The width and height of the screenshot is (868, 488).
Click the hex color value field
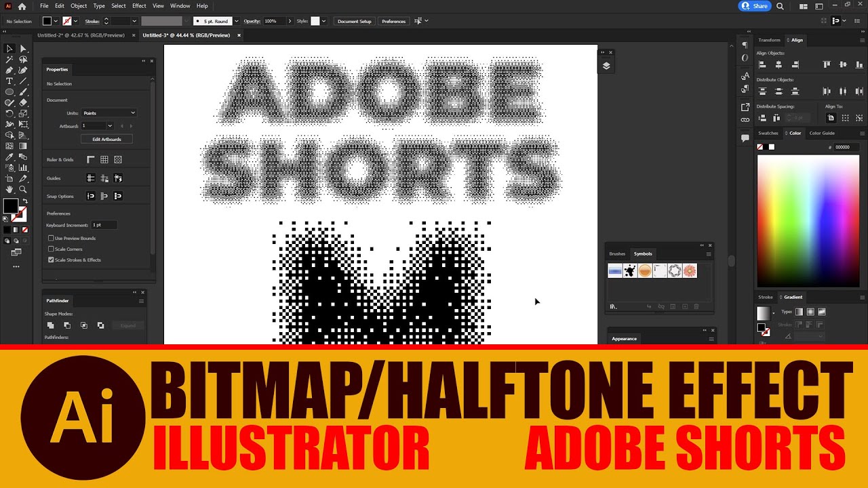pyautogui.click(x=845, y=147)
